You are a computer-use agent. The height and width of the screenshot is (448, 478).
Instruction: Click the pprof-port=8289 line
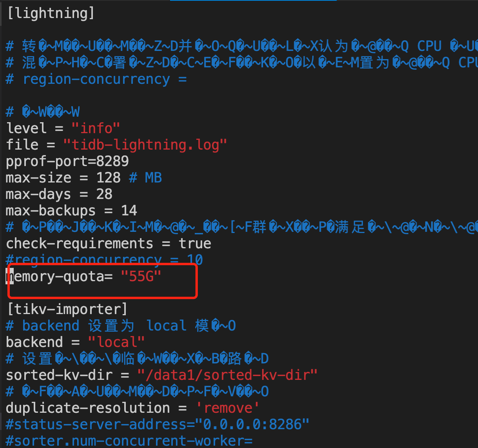(x=67, y=161)
